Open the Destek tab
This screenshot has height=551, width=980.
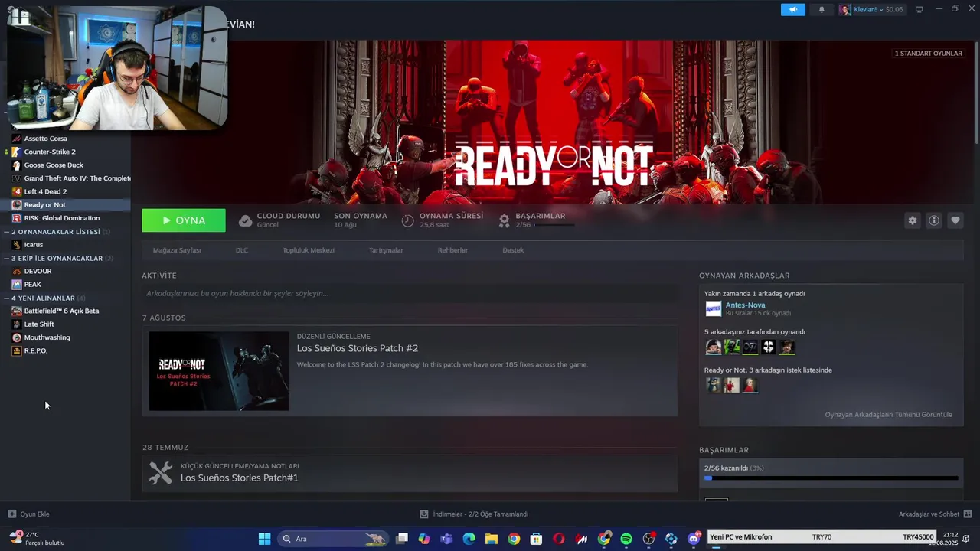(x=513, y=250)
